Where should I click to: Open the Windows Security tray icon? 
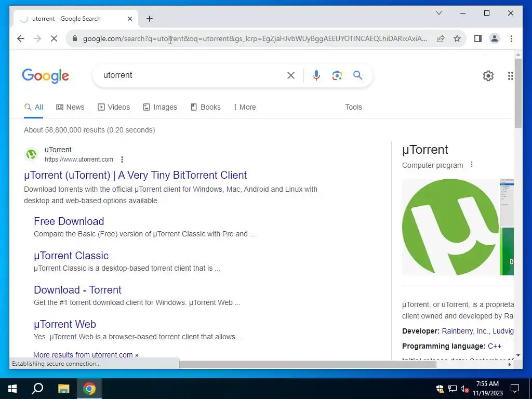440,389
